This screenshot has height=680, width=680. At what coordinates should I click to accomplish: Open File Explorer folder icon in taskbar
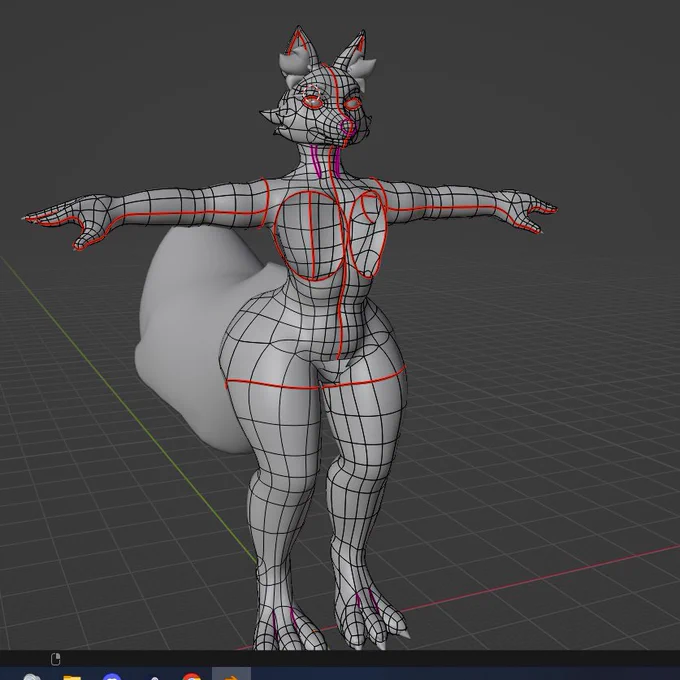pos(72,677)
